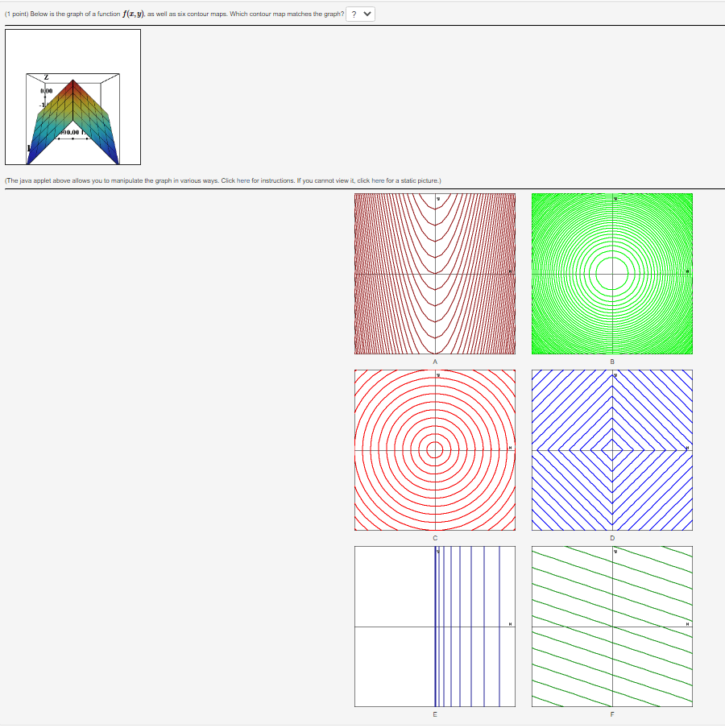Select contour map D with blue diamonds

tap(612, 450)
